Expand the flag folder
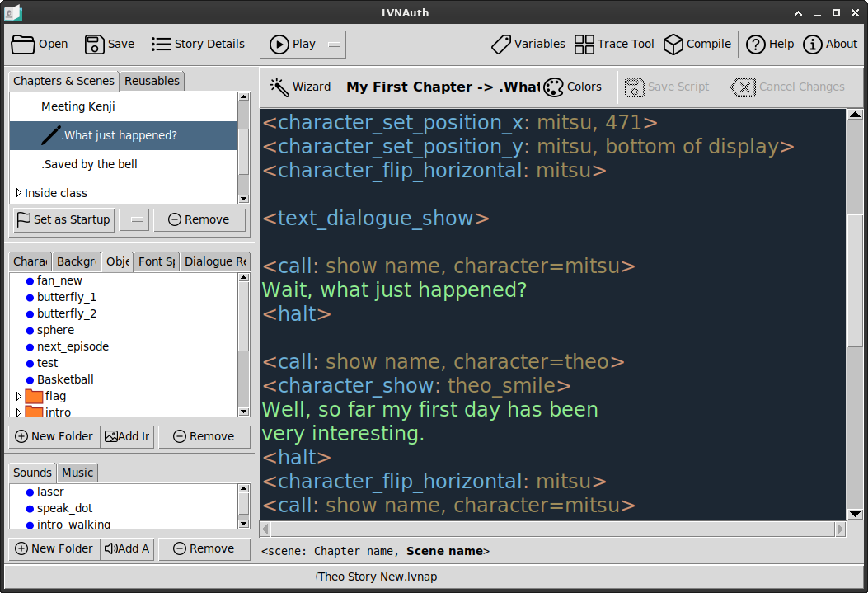Image resolution: width=868 pixels, height=593 pixels. [x=18, y=396]
